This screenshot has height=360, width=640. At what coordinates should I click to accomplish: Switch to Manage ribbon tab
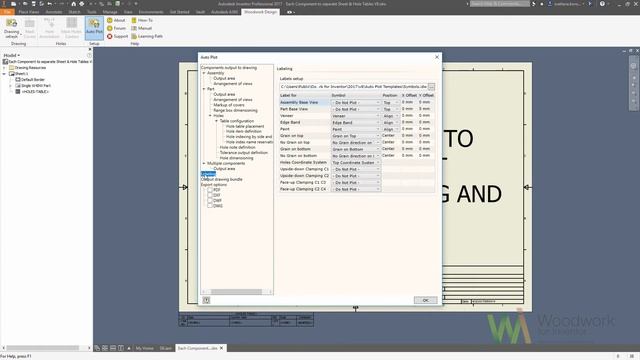click(x=110, y=12)
